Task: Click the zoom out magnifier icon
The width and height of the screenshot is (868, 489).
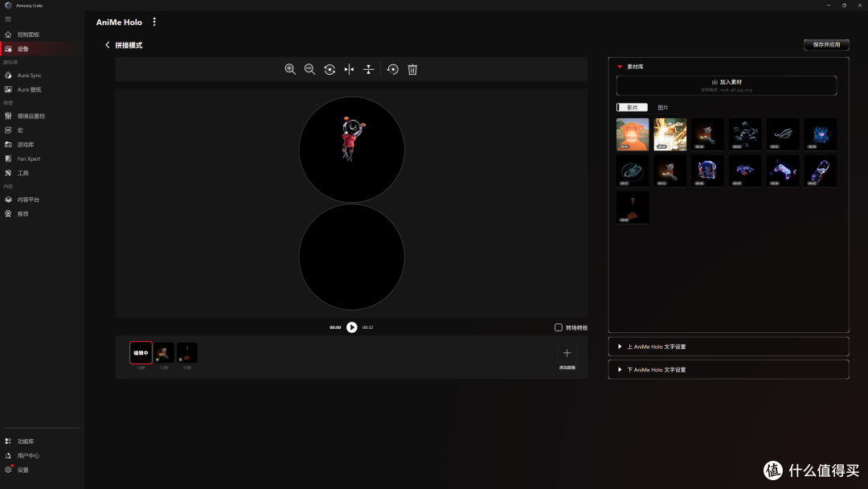Action: [x=310, y=69]
